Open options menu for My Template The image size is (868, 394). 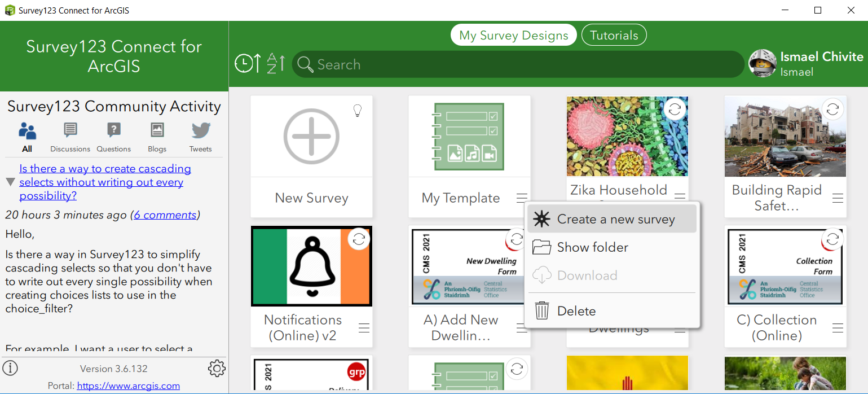click(522, 198)
